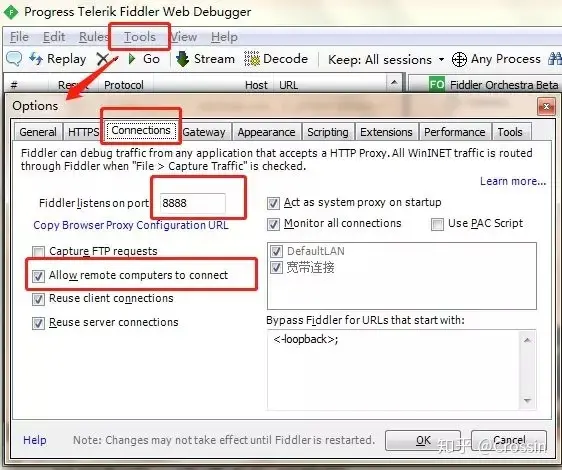This screenshot has height=470, width=562.
Task: Click the Help link in Options dialog
Action: 35,440
